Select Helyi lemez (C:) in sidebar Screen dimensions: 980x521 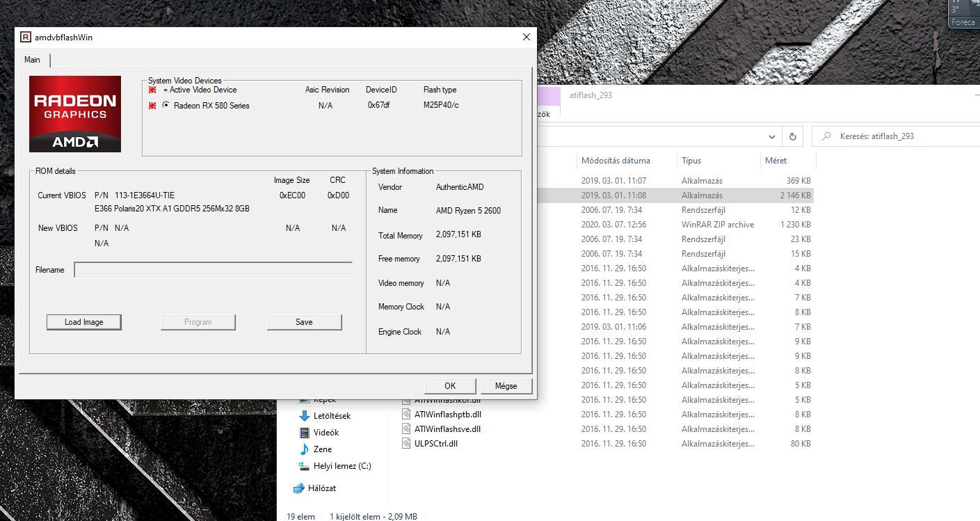coord(342,466)
